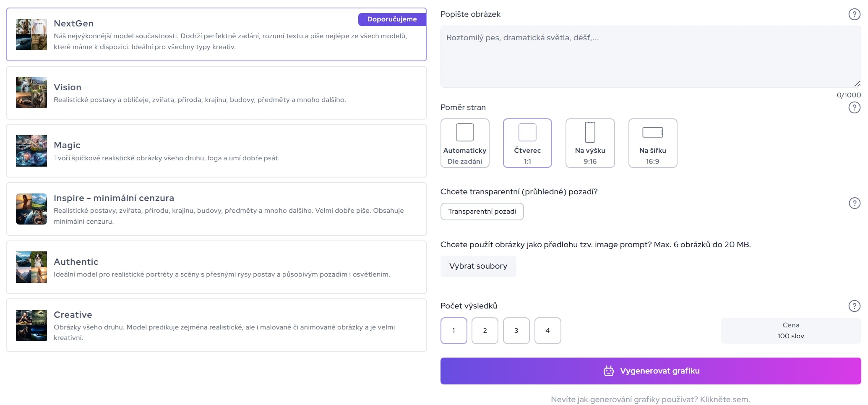The width and height of the screenshot is (868, 405).
Task: Pick the Creative model card
Action: click(216, 325)
